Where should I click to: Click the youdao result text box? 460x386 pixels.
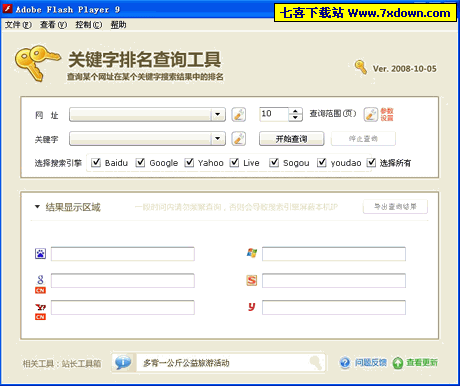click(x=334, y=307)
